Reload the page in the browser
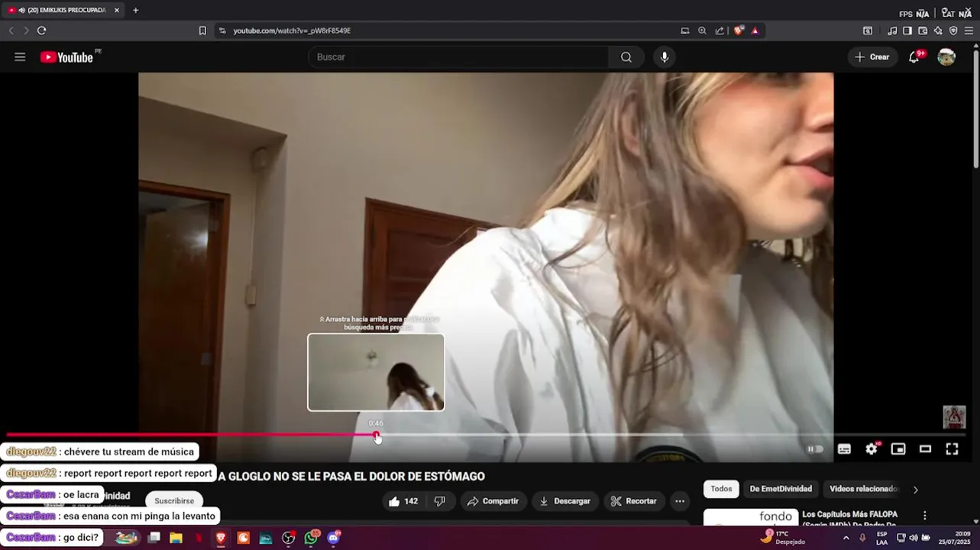The height and width of the screenshot is (550, 980). point(41,31)
